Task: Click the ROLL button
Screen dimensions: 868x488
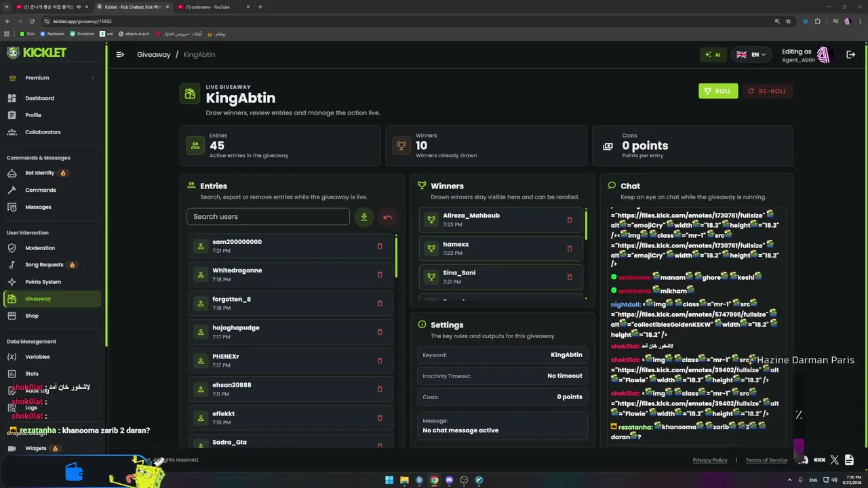Action: tap(718, 91)
